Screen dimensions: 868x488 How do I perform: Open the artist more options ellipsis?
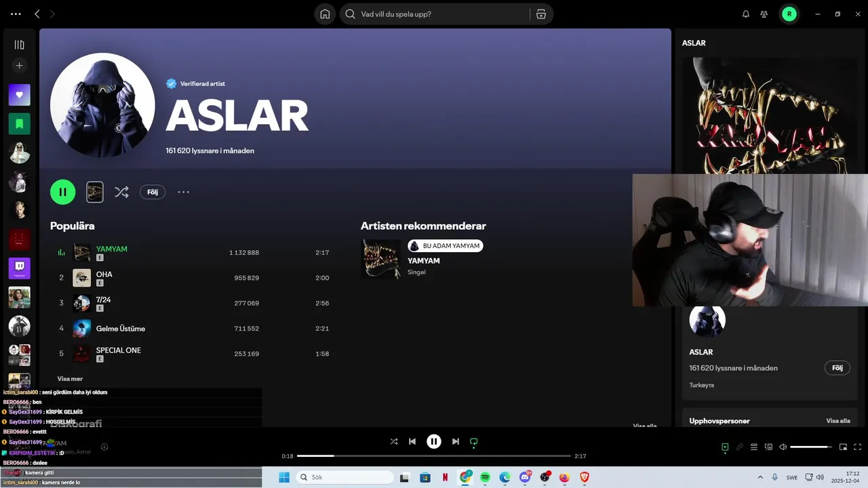click(x=183, y=192)
